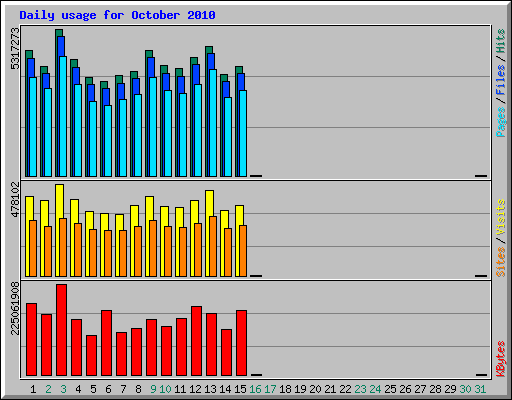Viewport: 512px width, 400px height.
Task: Click the yellow 'Visits' legend label
Action: tap(500, 218)
